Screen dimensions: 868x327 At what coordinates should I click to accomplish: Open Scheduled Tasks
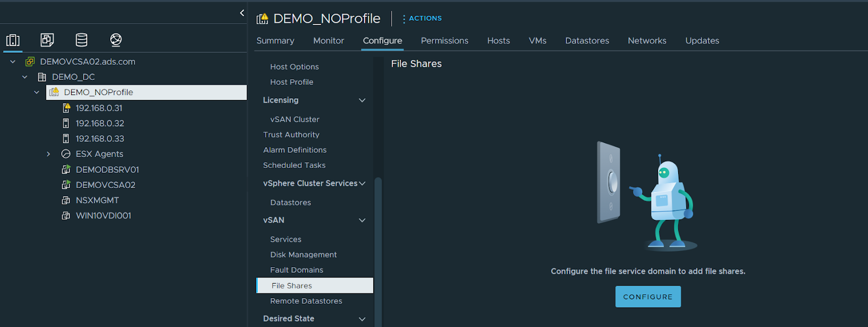pyautogui.click(x=295, y=165)
